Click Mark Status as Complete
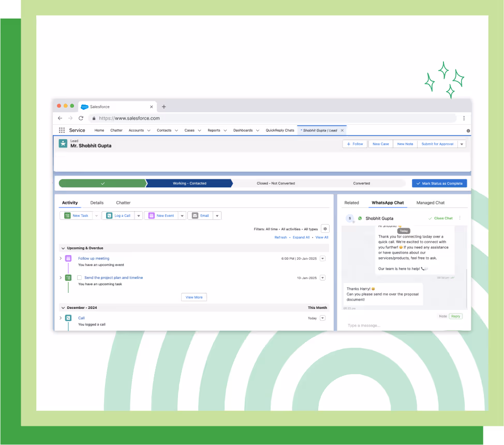504x445 pixels. pos(439,183)
